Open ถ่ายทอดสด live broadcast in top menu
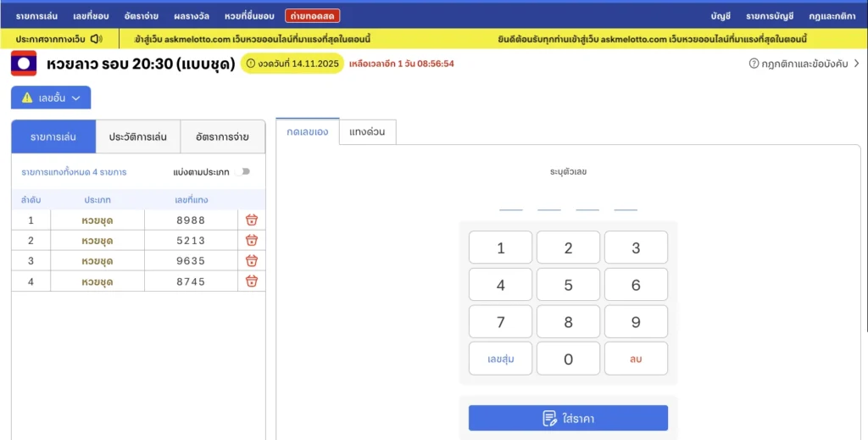This screenshot has width=868, height=440. pyautogui.click(x=313, y=15)
